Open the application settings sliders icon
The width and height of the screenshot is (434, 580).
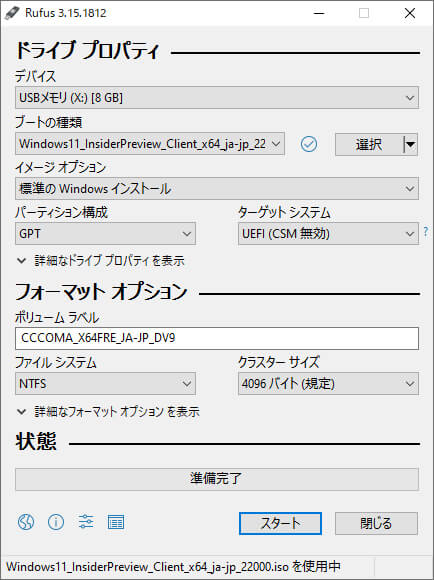click(86, 522)
